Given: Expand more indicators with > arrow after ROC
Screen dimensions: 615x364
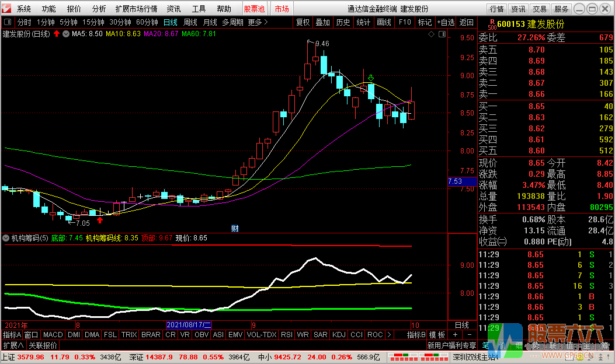Looking at the screenshot, I should coord(389,335).
